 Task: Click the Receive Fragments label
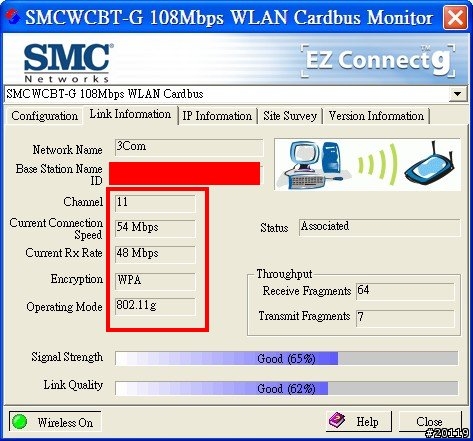coord(307,291)
